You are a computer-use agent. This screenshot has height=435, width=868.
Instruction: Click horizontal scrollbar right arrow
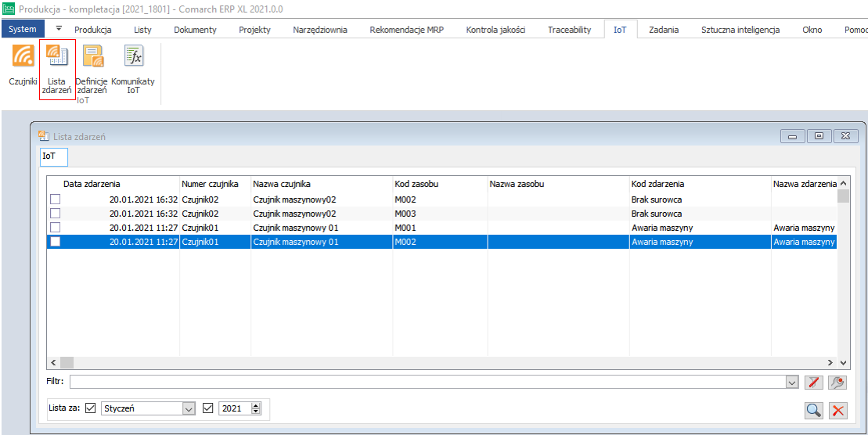point(830,362)
